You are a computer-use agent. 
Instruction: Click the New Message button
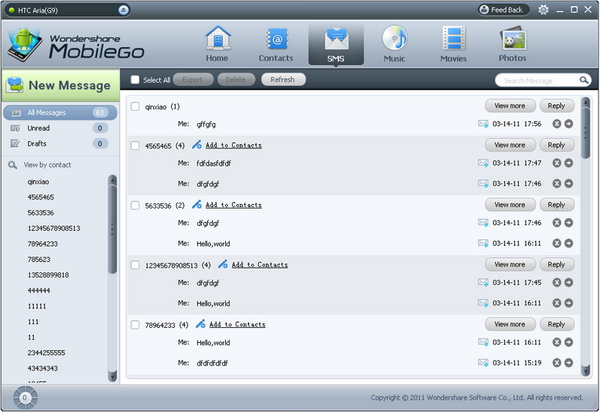pyautogui.click(x=61, y=85)
